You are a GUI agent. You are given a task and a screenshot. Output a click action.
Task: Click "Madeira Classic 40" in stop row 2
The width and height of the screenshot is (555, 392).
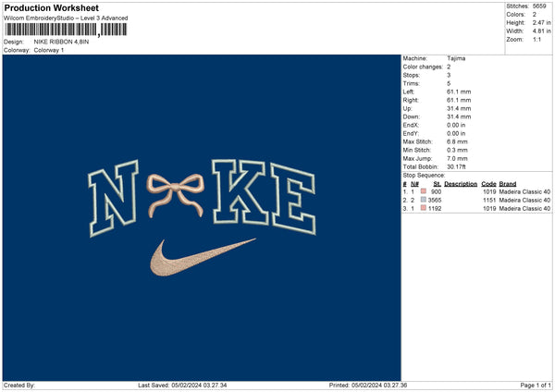pos(524,201)
